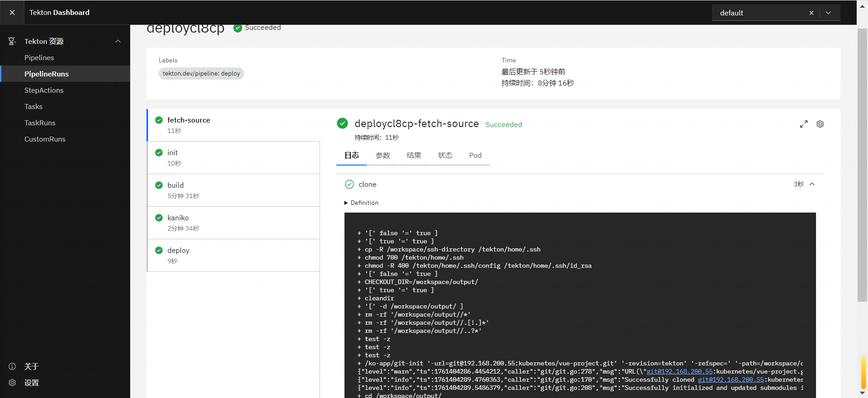This screenshot has height=398, width=868.
Task: Maximize the log viewer with expand icon
Action: (x=803, y=124)
